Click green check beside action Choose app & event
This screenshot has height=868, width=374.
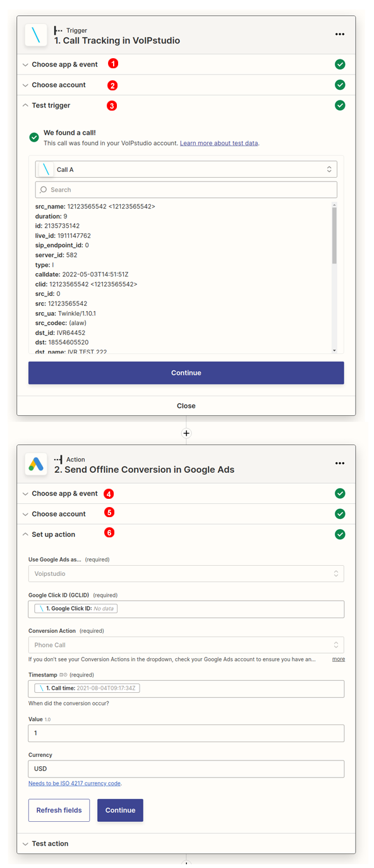click(340, 493)
